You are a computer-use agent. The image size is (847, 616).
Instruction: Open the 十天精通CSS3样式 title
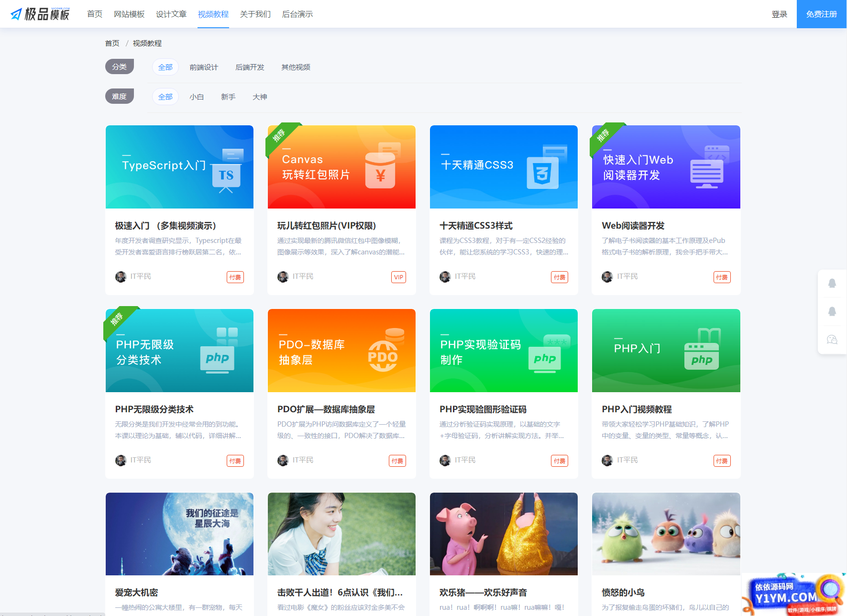click(x=476, y=226)
